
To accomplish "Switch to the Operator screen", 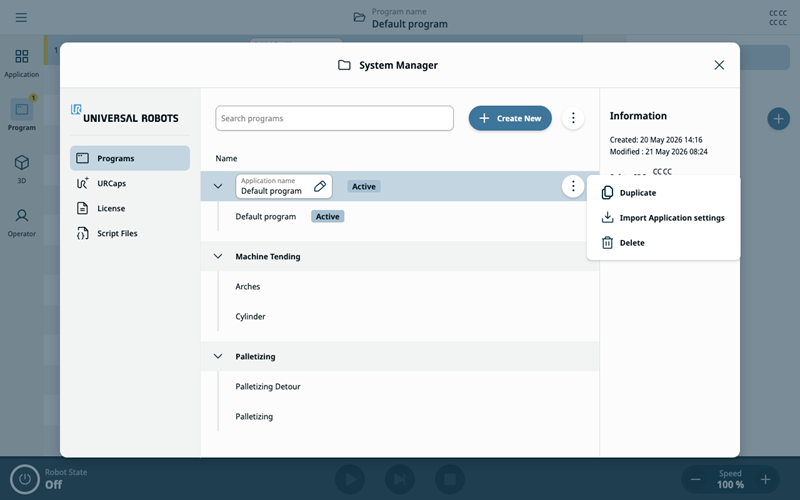I will point(21,222).
